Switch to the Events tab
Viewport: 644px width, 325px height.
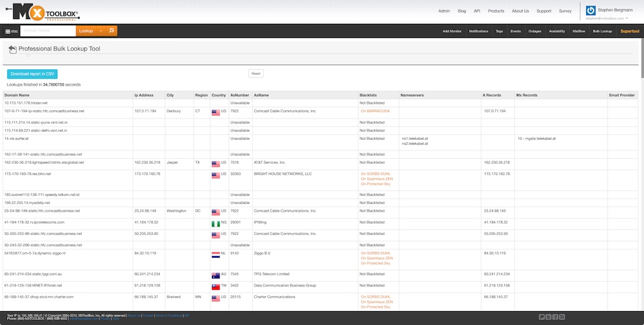(516, 31)
